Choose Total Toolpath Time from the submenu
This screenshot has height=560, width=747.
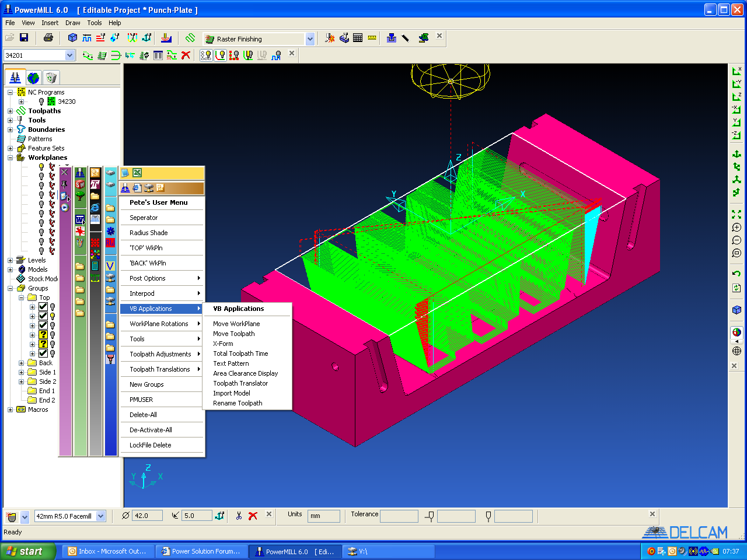(x=240, y=353)
